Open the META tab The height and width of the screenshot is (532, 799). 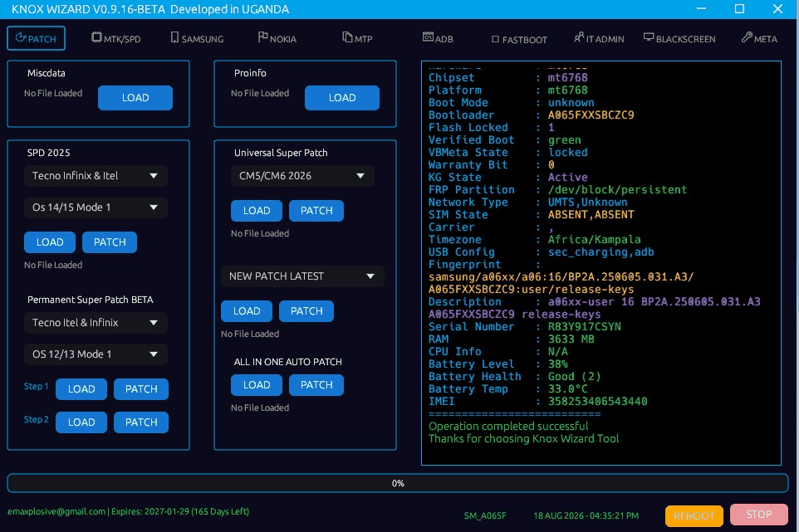(x=759, y=39)
